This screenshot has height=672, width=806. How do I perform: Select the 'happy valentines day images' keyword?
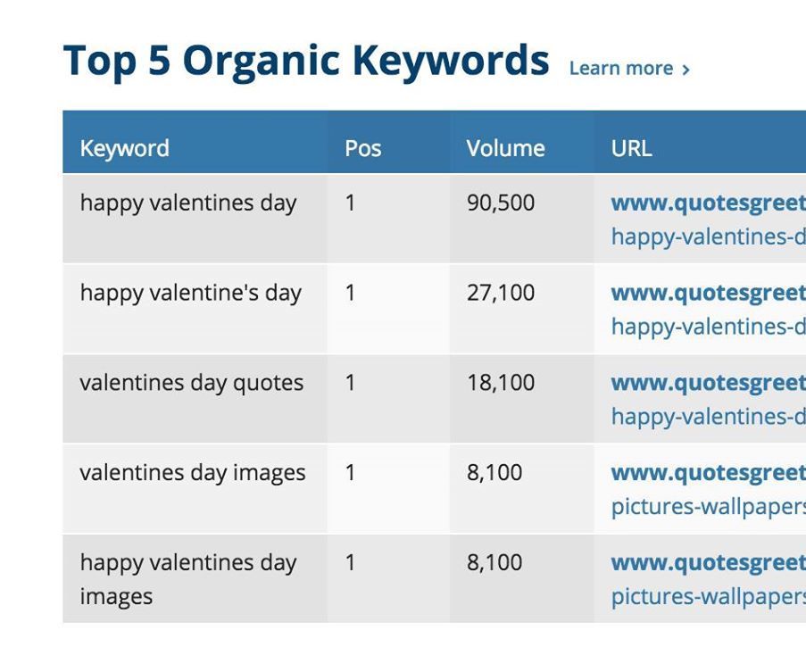pos(187,578)
